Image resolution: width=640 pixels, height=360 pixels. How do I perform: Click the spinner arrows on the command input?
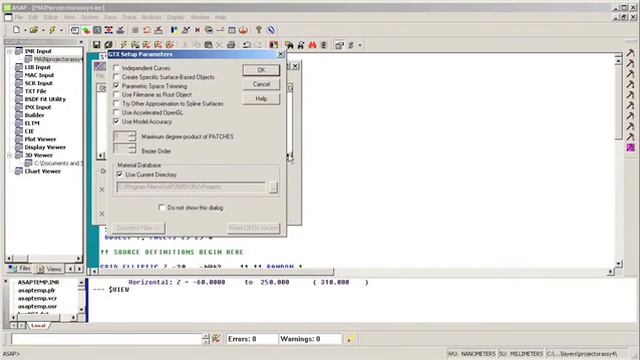(206, 339)
